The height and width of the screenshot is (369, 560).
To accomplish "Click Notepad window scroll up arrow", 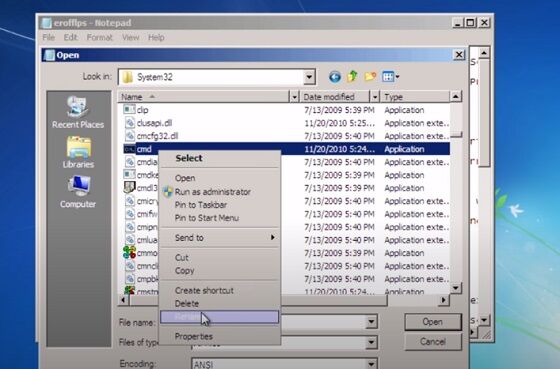I will click(x=484, y=53).
